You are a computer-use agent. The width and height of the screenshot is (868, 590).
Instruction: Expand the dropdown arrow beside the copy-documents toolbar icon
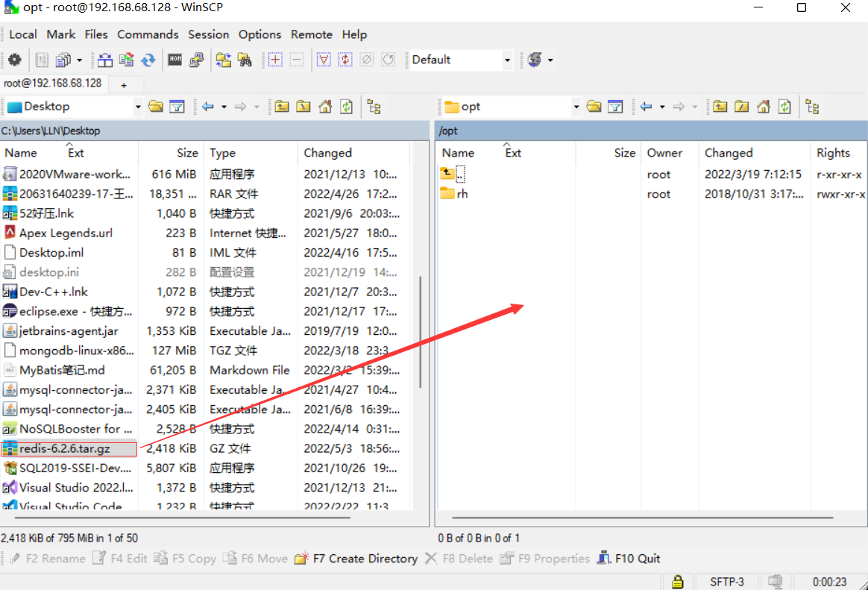point(79,60)
